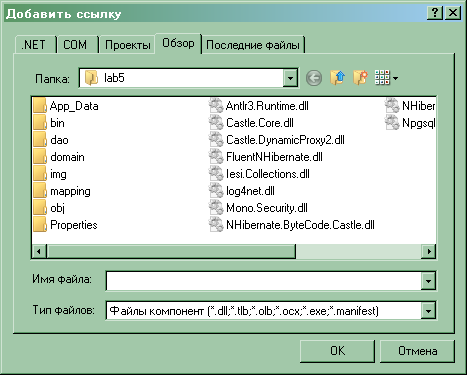Select the FluentNHibernate.dll file name
Viewport: 467px width, 375px height.
274,157
